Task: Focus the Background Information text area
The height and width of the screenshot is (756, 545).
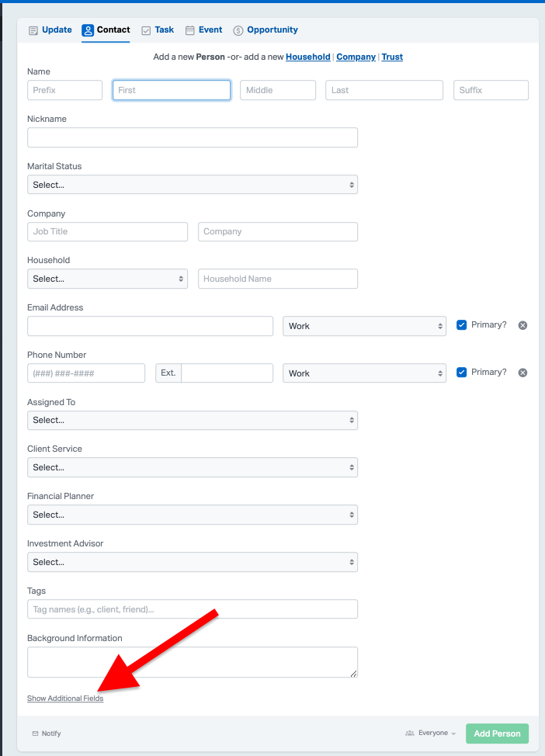Action: (x=192, y=662)
